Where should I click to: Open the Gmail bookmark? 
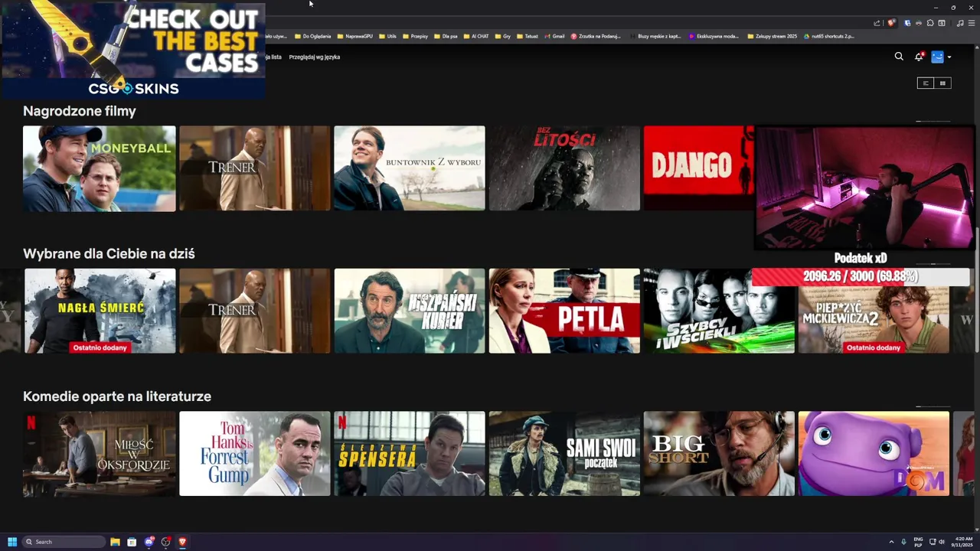coord(554,36)
